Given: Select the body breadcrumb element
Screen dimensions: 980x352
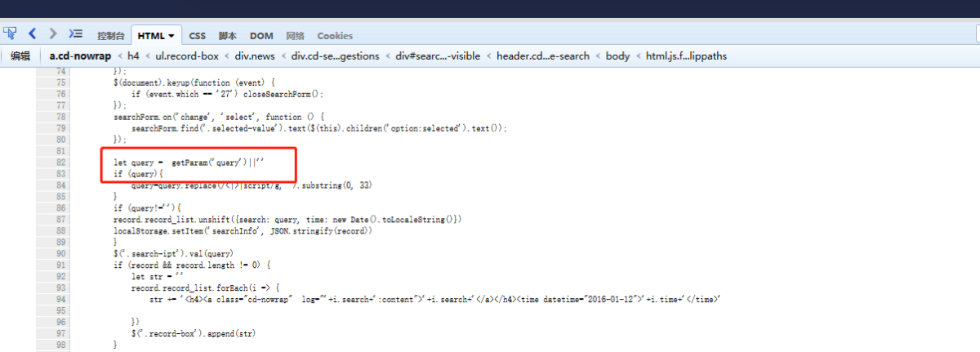Looking at the screenshot, I should 617,56.
